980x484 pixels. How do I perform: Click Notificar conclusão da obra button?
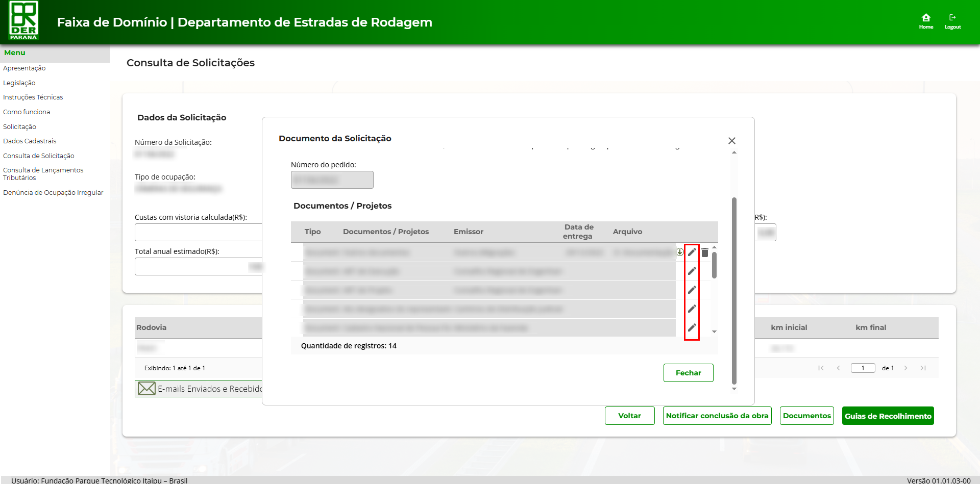click(717, 416)
